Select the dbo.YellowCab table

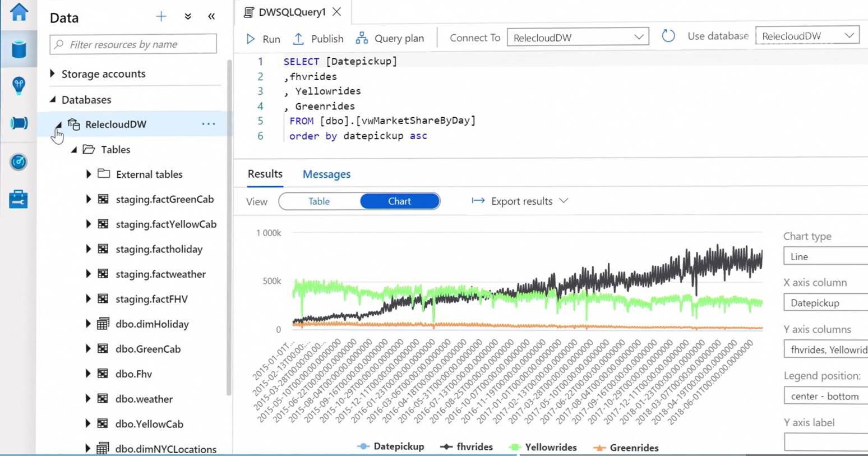tap(149, 424)
